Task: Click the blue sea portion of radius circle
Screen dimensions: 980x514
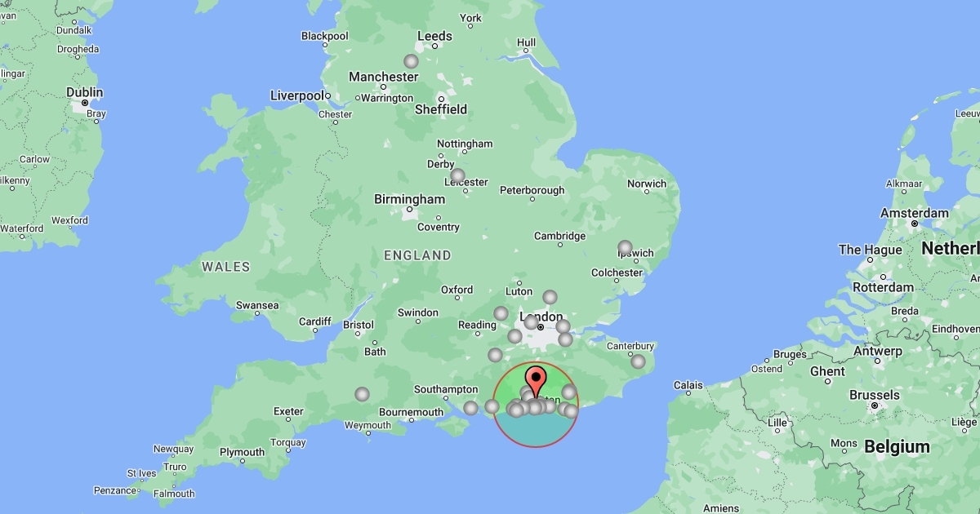Action: pos(536,430)
